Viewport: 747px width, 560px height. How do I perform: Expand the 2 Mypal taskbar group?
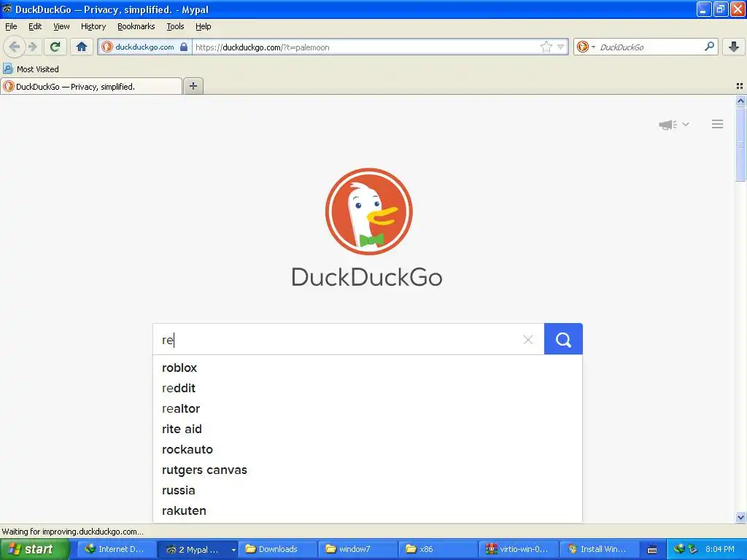197,549
